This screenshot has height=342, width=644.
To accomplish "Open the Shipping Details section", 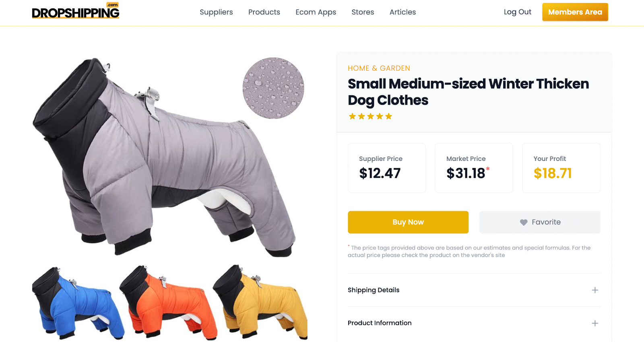I will pos(474,290).
